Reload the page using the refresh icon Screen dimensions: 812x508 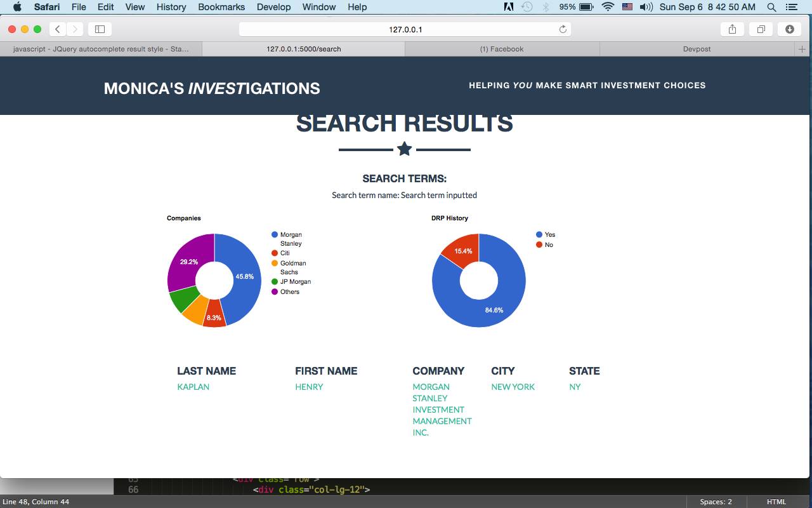(x=563, y=29)
